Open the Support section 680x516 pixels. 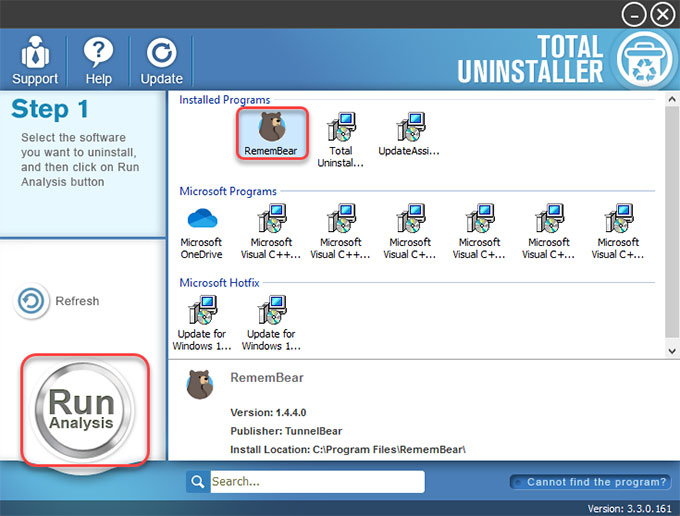tap(35, 60)
